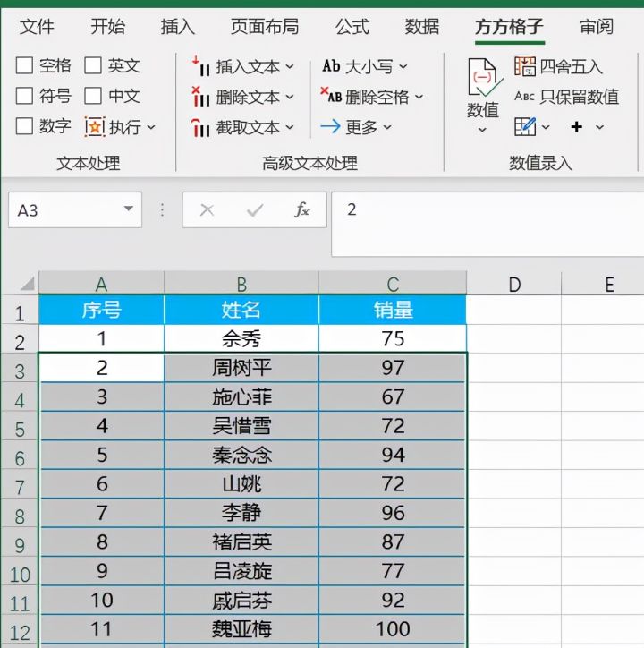Click the table edit pencil icon

pos(525,126)
